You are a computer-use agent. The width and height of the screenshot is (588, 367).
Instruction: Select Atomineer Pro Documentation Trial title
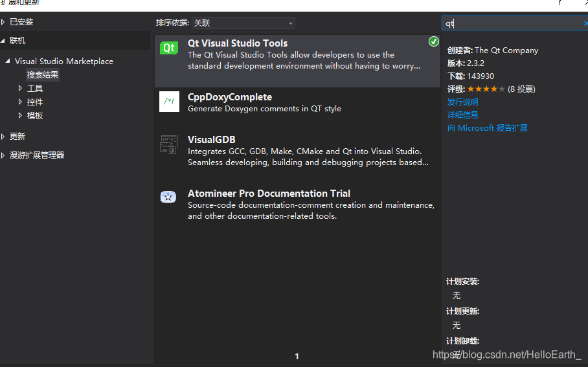[x=269, y=194]
